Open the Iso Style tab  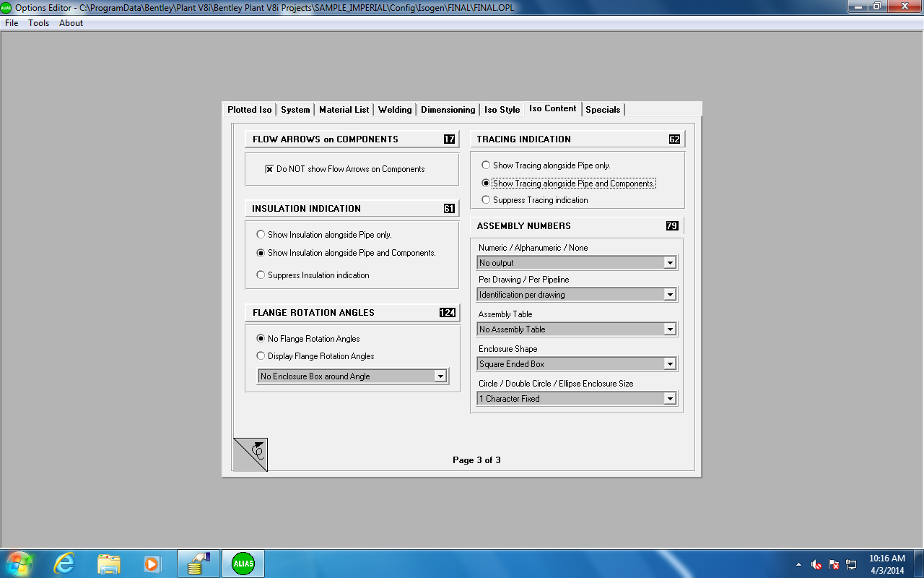(502, 110)
